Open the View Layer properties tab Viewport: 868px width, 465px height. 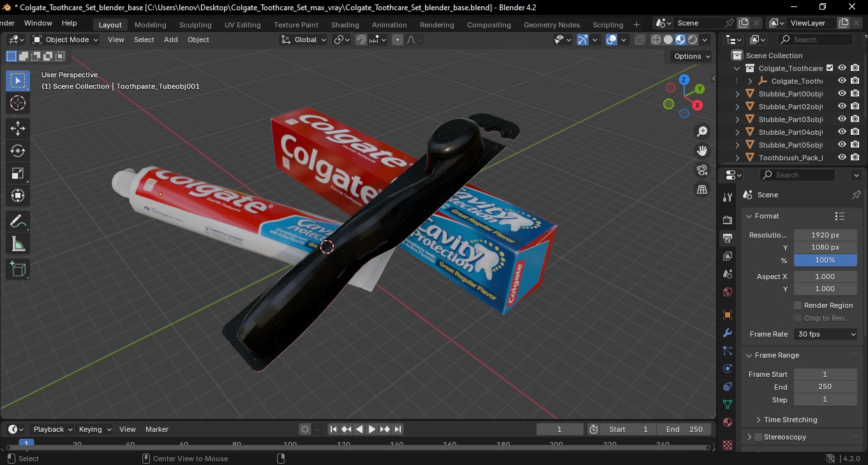click(x=728, y=256)
